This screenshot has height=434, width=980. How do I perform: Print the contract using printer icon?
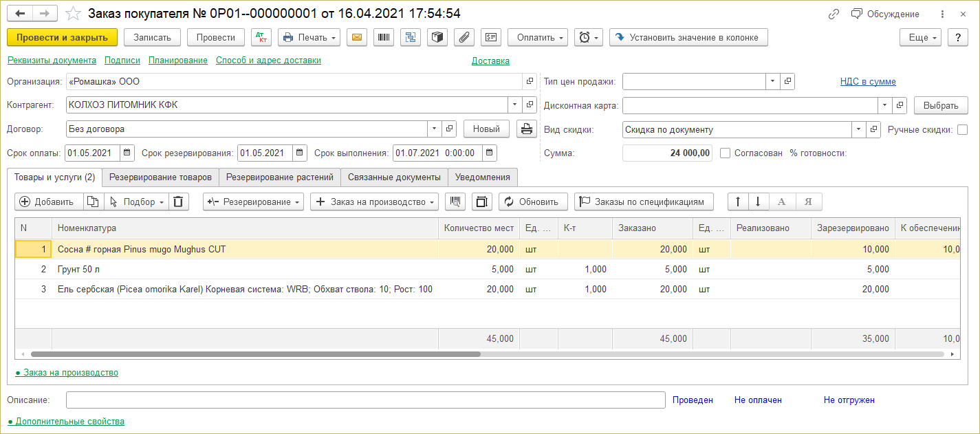pyautogui.click(x=526, y=129)
